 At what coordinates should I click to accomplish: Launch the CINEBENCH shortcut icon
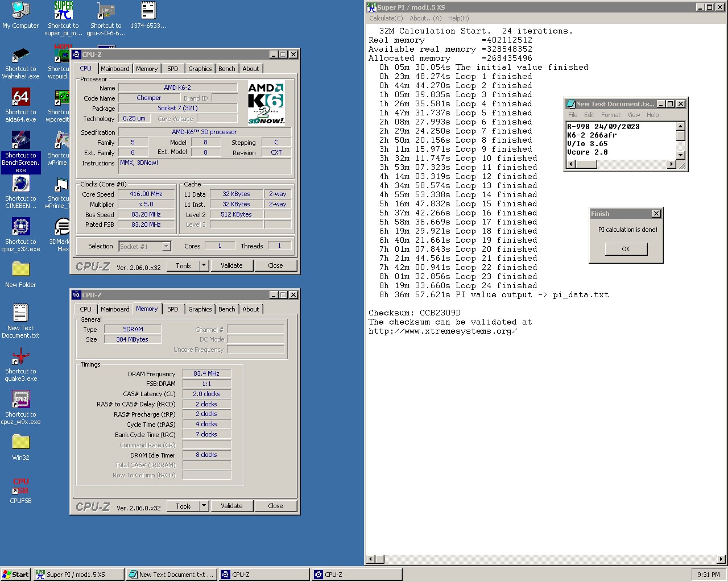point(20,192)
